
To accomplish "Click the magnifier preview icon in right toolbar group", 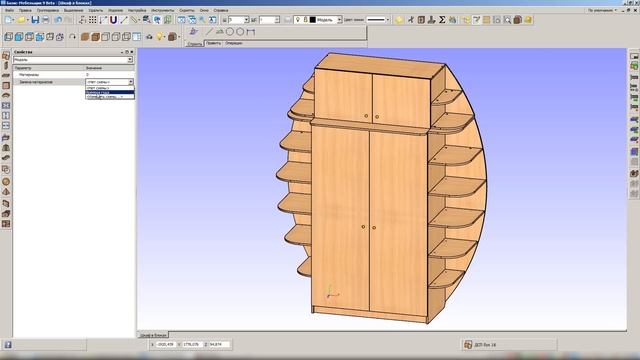I will pos(507,20).
